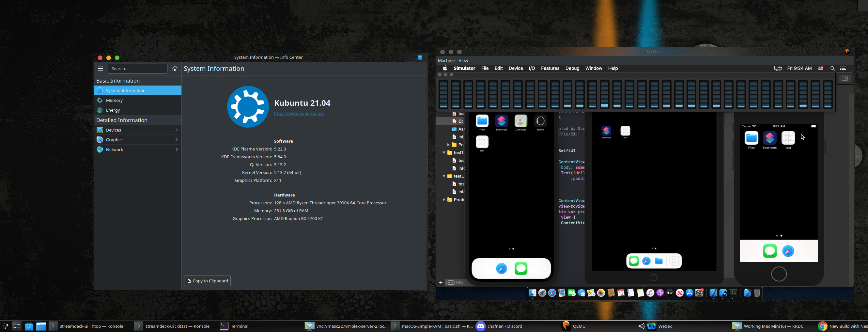Expand the Devices category
Screen dimensions: 868x332
tap(137, 130)
